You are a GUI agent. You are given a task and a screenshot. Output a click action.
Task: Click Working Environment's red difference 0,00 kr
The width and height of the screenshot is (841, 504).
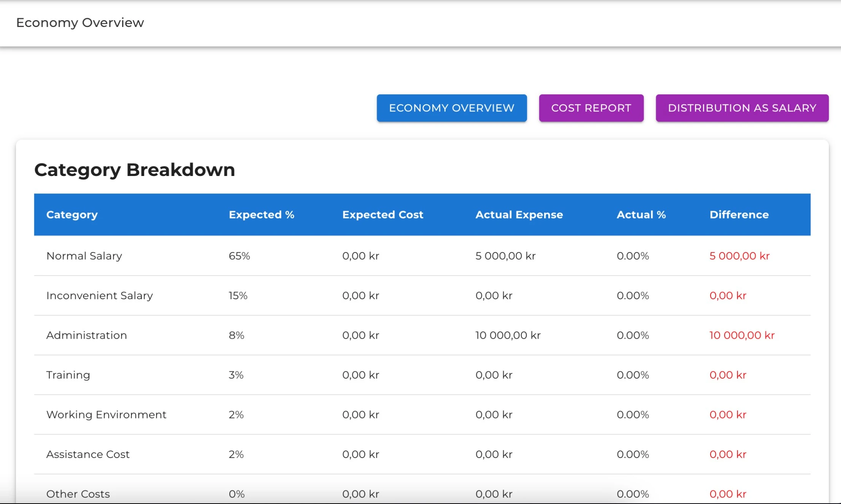pyautogui.click(x=728, y=414)
